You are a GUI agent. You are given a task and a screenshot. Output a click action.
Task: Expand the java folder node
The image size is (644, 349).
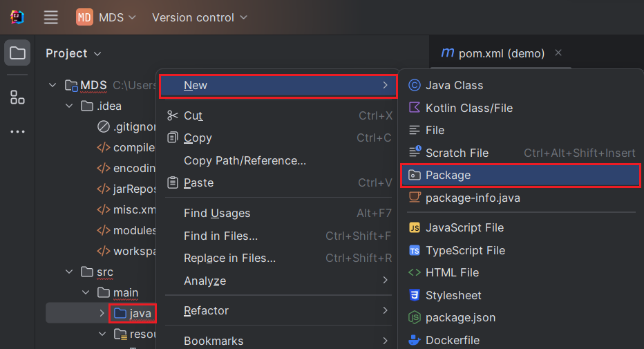point(102,313)
